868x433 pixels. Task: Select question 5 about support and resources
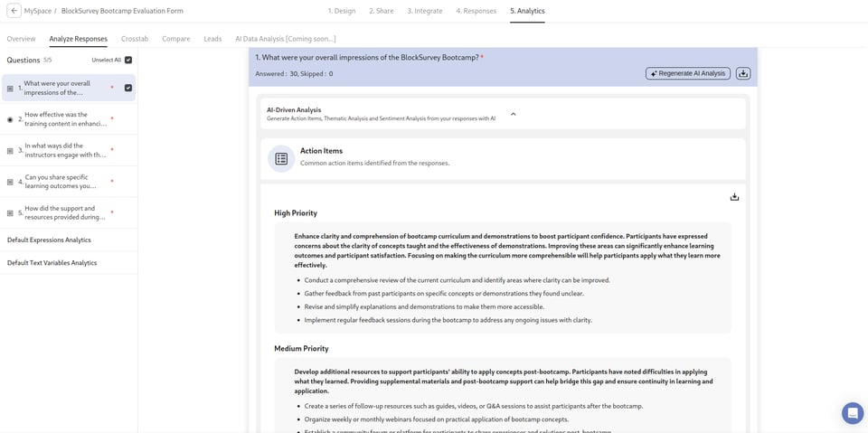69,212
